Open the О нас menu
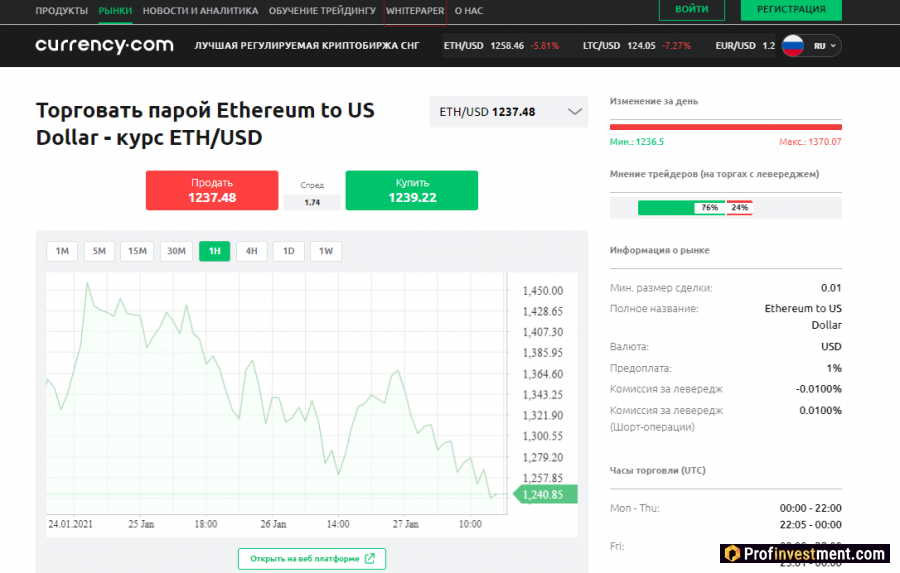The image size is (900, 573). pos(469,10)
